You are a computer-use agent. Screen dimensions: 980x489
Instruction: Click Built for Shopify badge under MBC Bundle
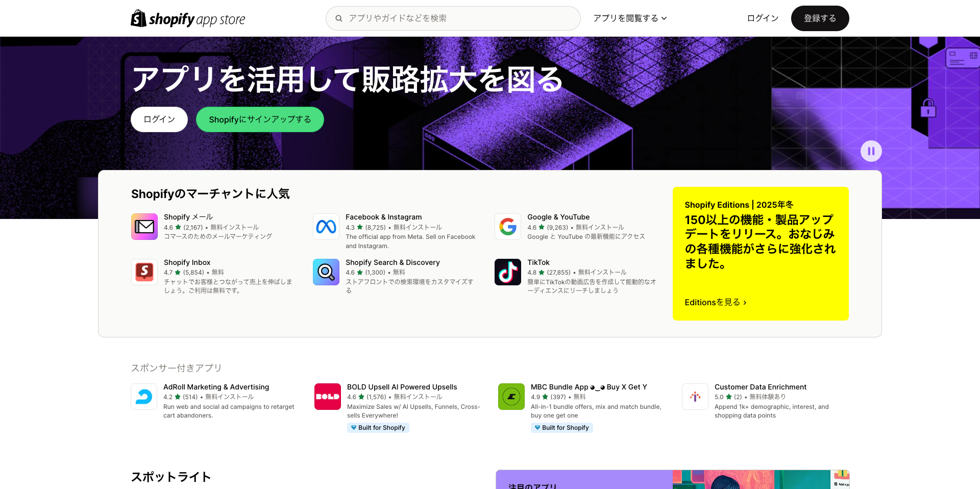tap(562, 428)
